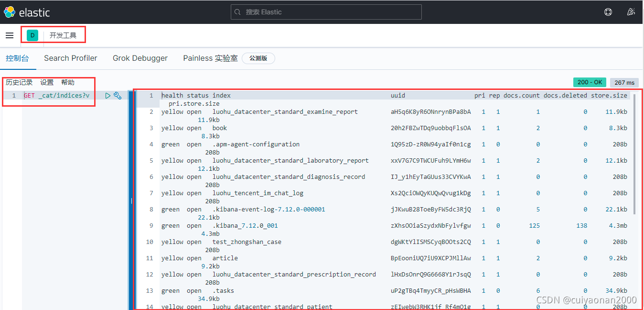Open the hamburger navigation menu
The image size is (644, 310).
point(10,35)
